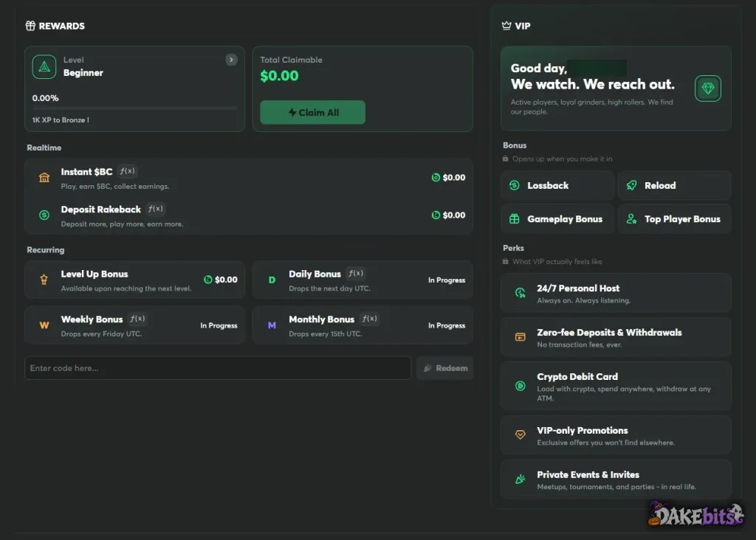Open the Deposit Rakeback f(x) formula
Screen dimensions: 756x540
pos(155,209)
